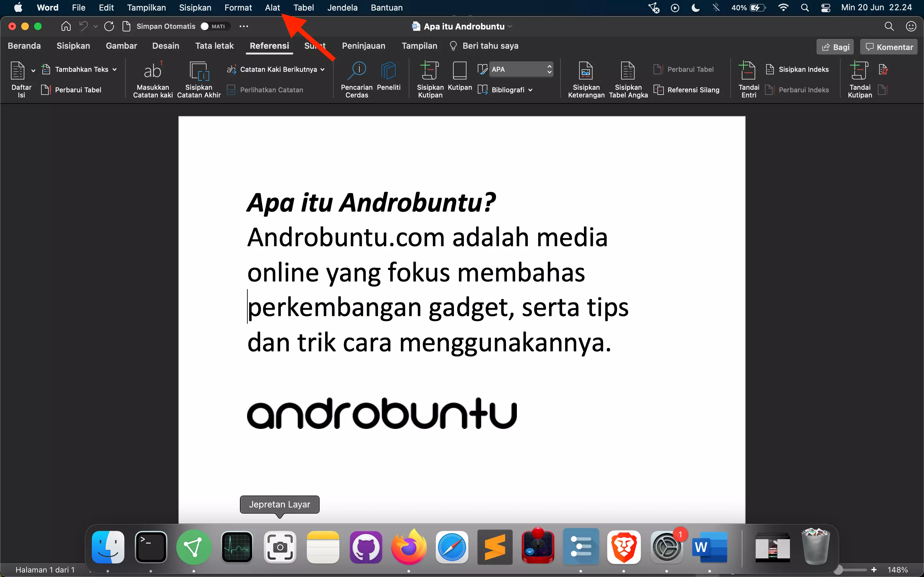
Task: Insert an endnote via Sisipkan Catatan Akhir
Action: click(x=199, y=79)
